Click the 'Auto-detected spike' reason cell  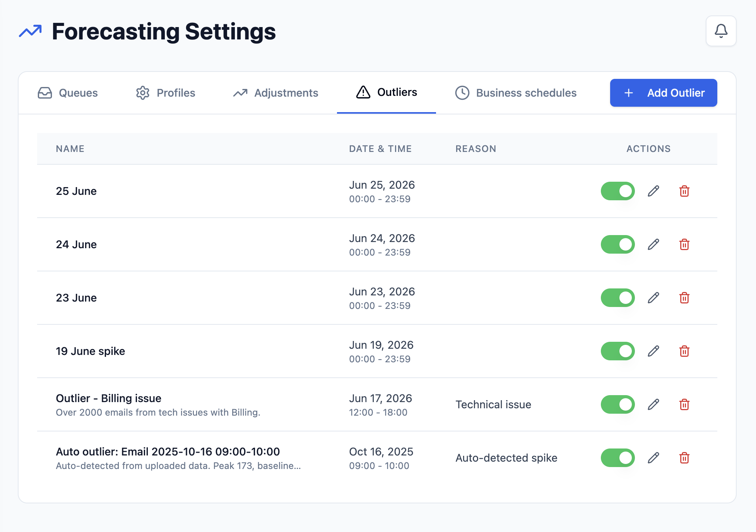[506, 458]
